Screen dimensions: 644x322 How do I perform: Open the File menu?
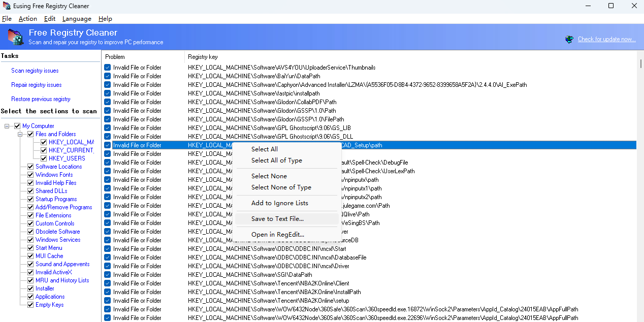tap(7, 19)
